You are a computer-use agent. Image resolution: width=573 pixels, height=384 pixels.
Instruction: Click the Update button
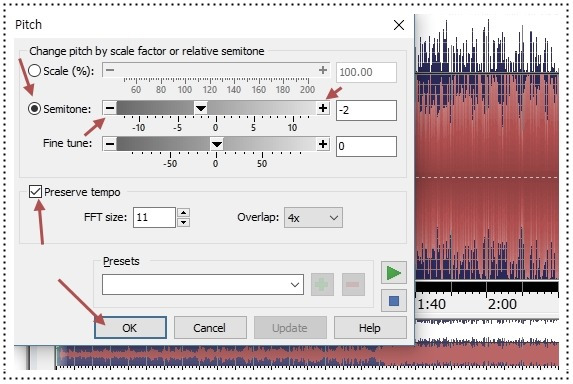(x=290, y=328)
